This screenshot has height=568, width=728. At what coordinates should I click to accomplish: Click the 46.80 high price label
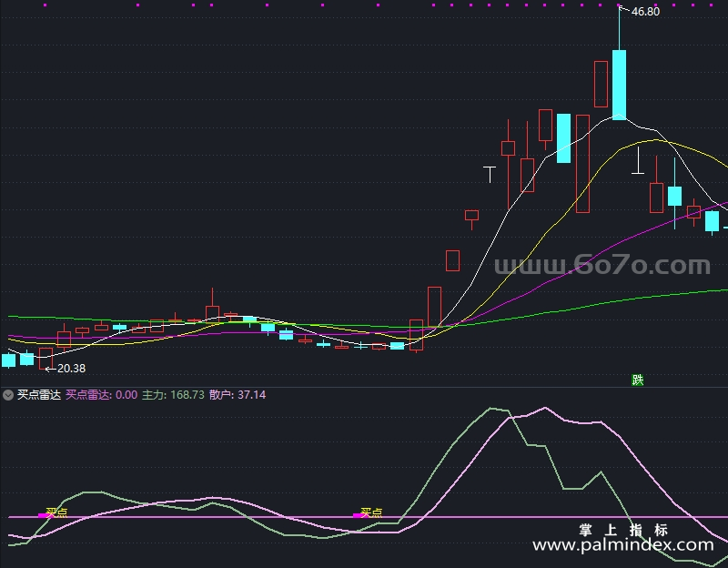(645, 12)
